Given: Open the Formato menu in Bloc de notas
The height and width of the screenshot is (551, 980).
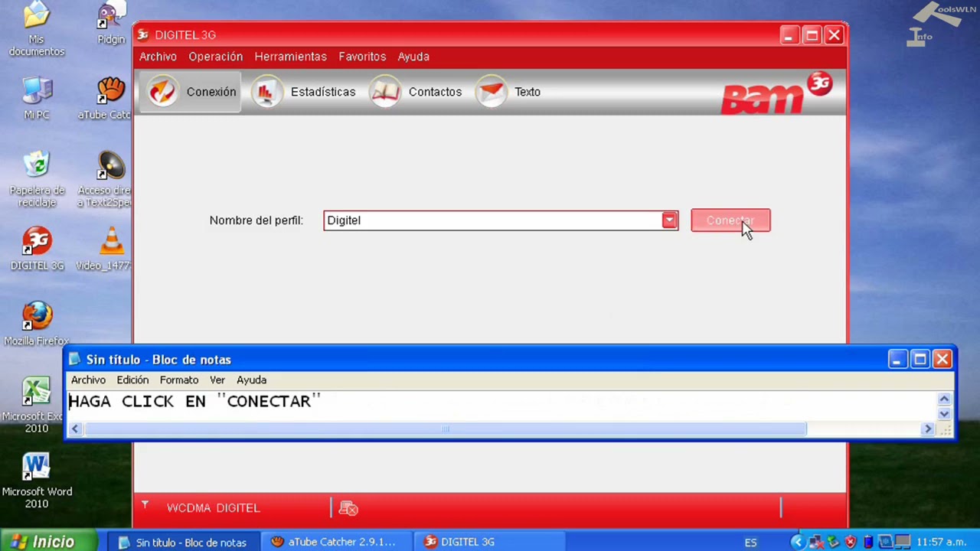Looking at the screenshot, I should click(179, 380).
